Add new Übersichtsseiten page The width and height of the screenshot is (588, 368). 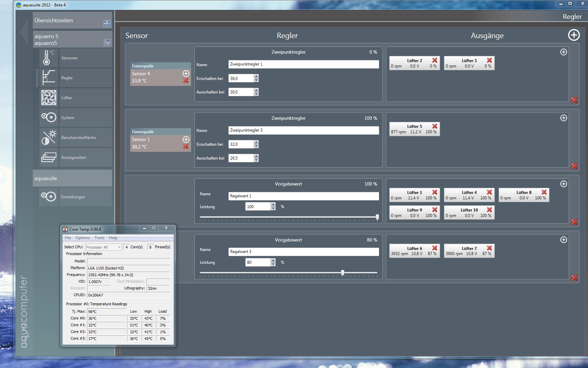(x=107, y=24)
